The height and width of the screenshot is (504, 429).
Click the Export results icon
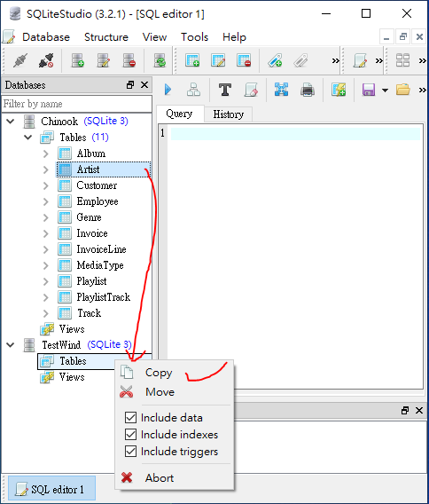click(x=281, y=90)
